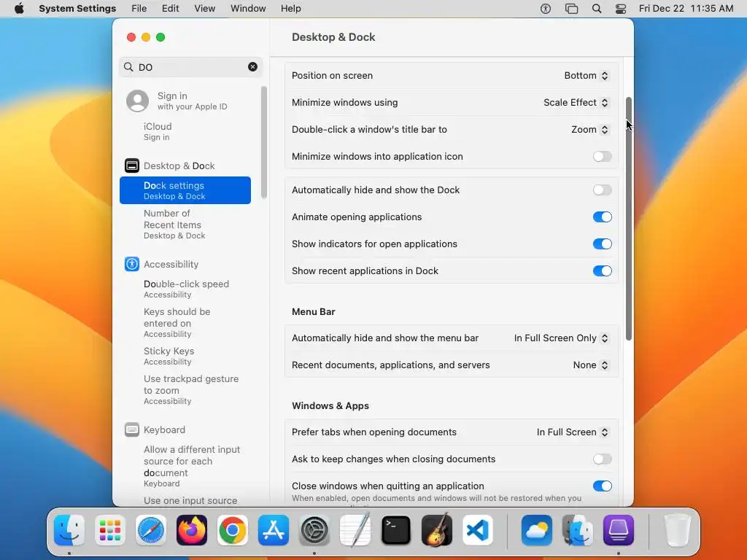The image size is (747, 560).
Task: Click the date and time in menu bar
Action: point(686,9)
